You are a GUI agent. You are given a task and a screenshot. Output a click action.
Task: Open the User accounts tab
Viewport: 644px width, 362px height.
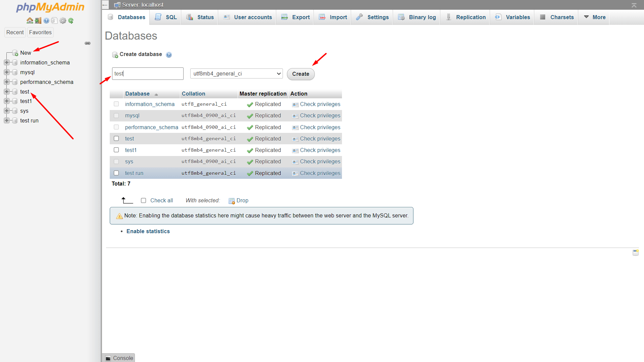click(x=248, y=17)
